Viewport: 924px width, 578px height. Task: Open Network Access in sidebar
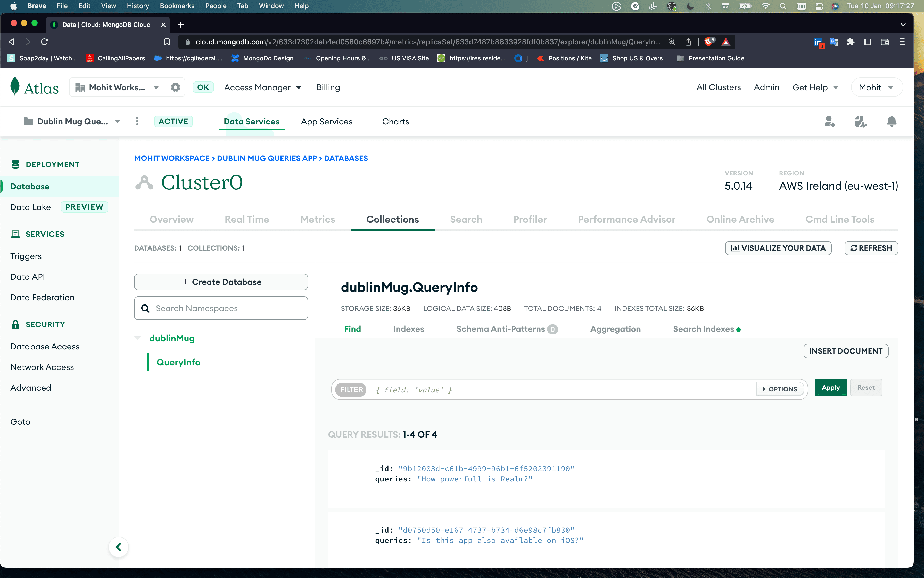(42, 367)
